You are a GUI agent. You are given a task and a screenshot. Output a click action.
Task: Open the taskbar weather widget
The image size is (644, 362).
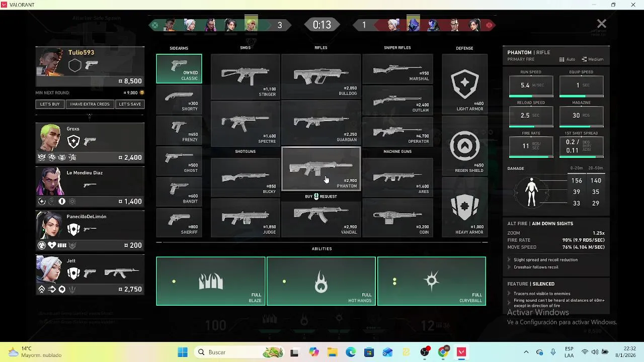pos(35,352)
